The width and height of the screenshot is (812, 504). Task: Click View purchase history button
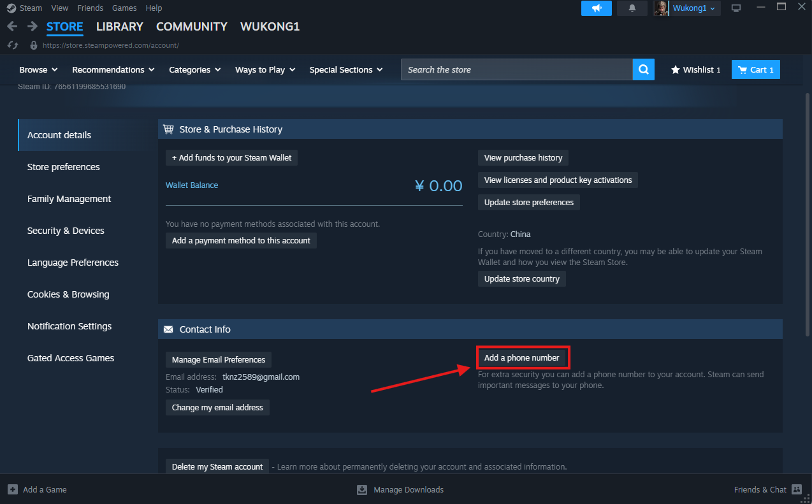tap(523, 157)
